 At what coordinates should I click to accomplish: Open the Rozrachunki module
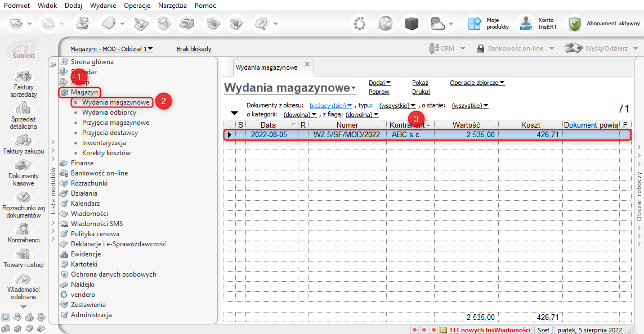89,183
